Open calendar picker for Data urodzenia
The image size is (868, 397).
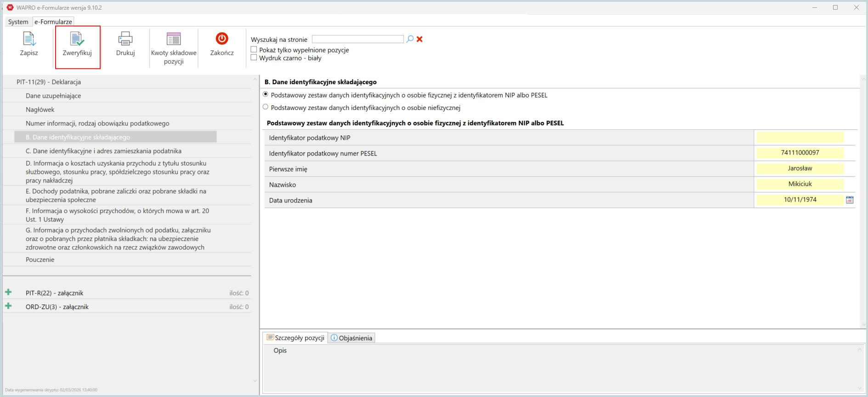tap(850, 200)
